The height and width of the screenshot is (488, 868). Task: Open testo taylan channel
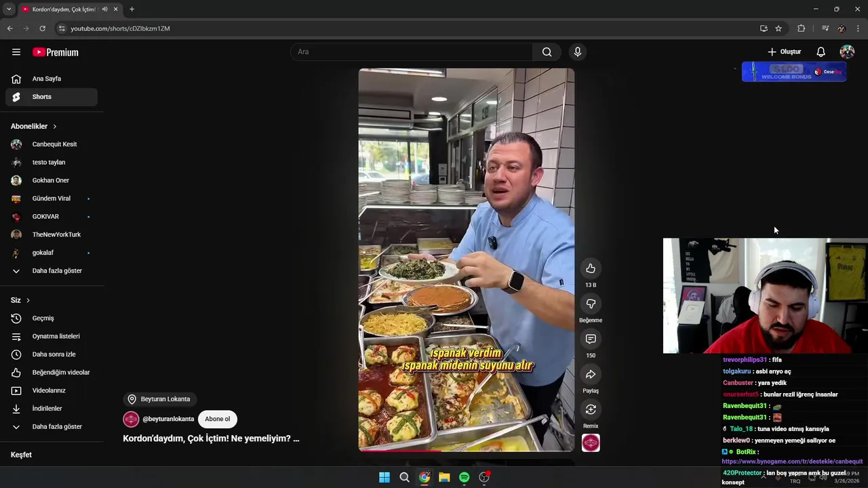(52, 162)
